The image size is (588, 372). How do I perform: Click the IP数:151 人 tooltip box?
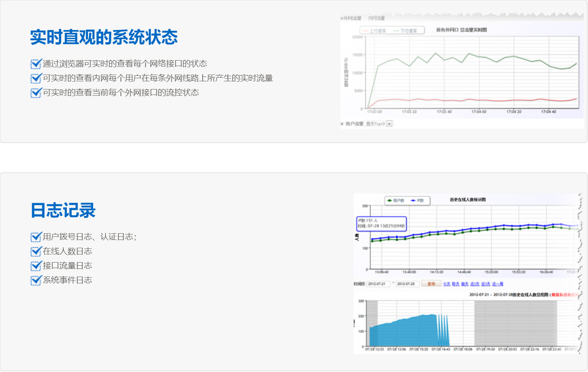tap(381, 224)
